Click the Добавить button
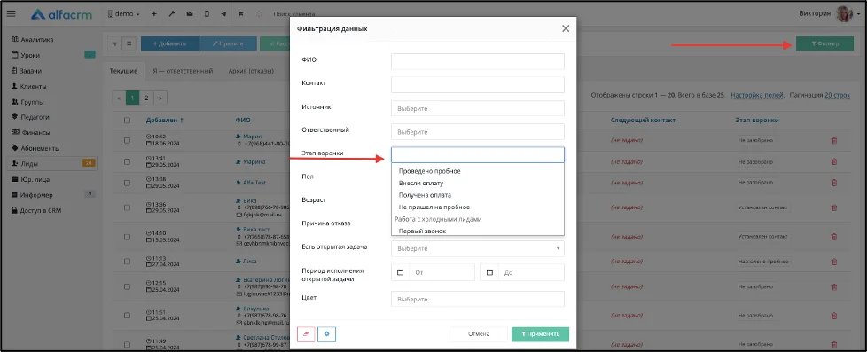The height and width of the screenshot is (352, 868). click(169, 43)
